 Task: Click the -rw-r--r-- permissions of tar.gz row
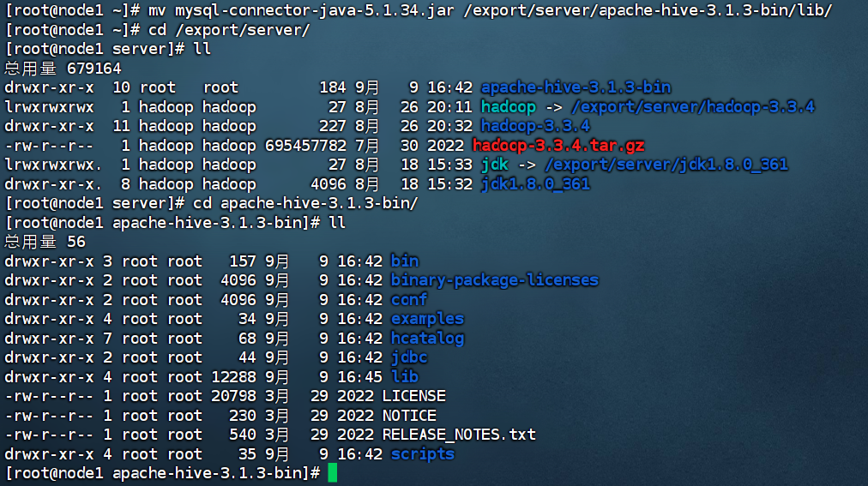point(49,146)
